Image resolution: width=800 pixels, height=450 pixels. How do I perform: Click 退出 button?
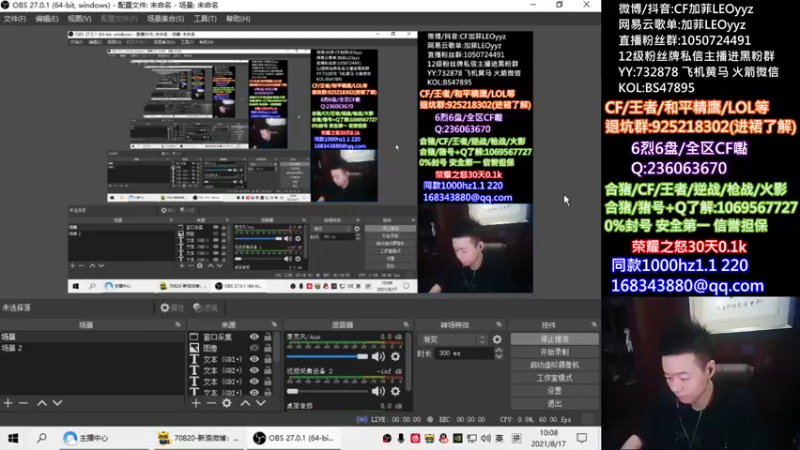[x=555, y=404]
